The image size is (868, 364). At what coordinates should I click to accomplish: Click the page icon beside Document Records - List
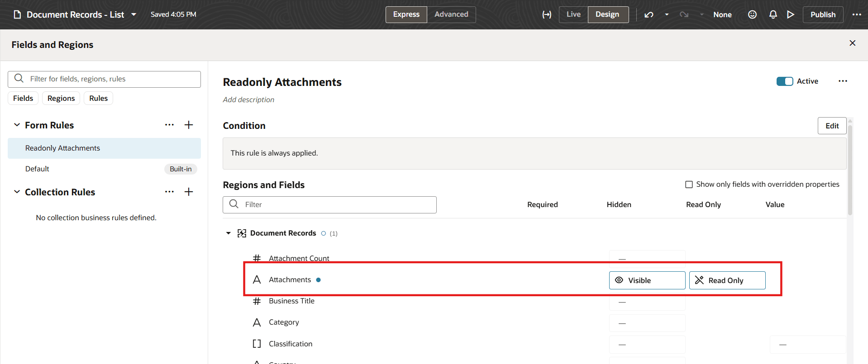[x=18, y=14]
